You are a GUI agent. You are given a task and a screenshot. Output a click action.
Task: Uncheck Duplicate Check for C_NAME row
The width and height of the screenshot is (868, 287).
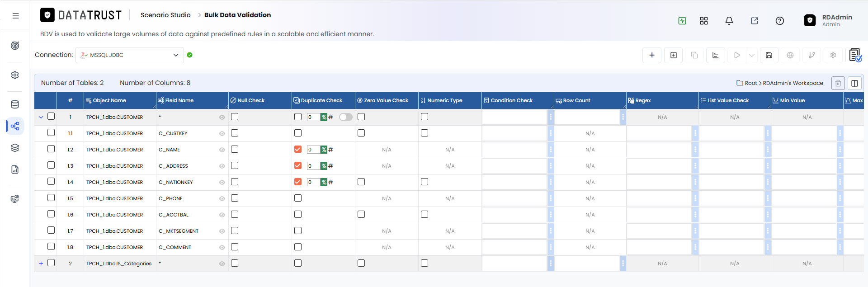click(298, 149)
